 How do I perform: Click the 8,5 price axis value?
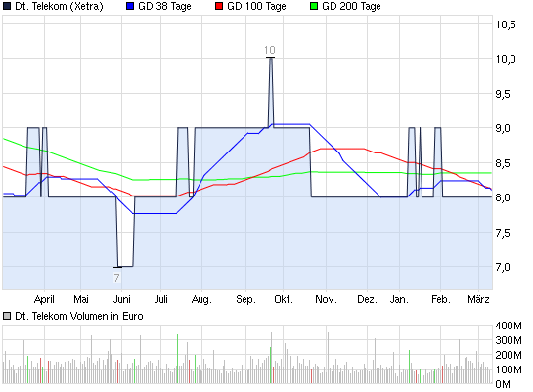(x=503, y=163)
